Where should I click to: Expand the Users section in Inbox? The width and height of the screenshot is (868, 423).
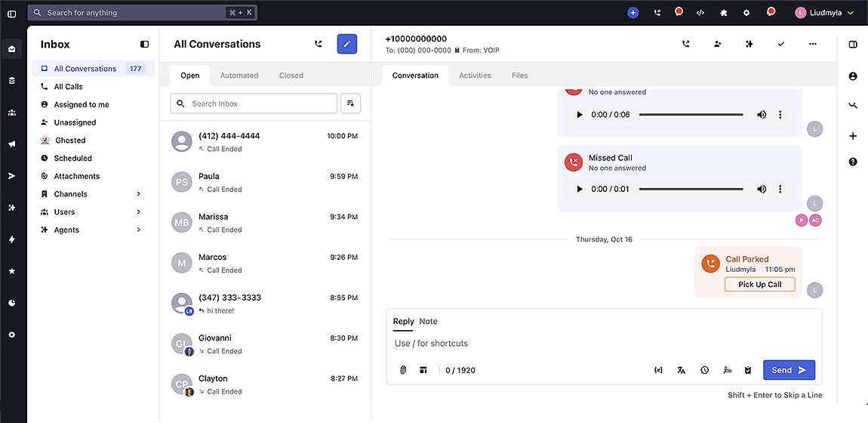(138, 211)
